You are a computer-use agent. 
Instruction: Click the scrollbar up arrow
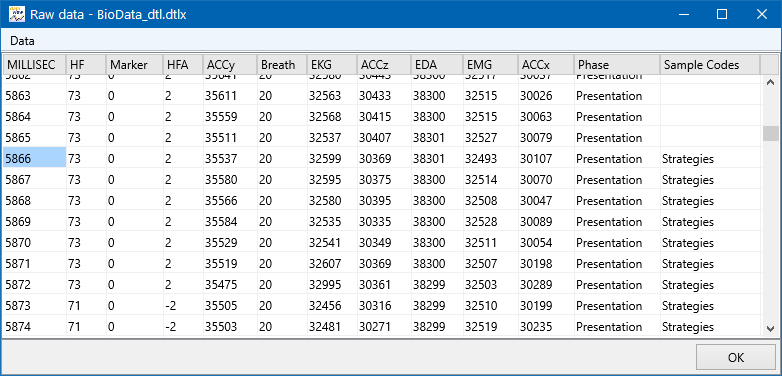click(x=771, y=82)
